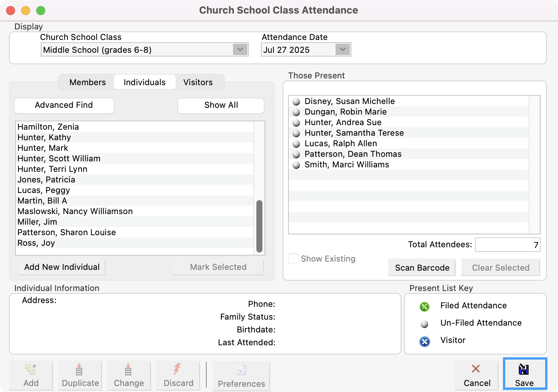The width and height of the screenshot is (558, 392).
Task: Switch to the Members tab
Action: coord(87,82)
